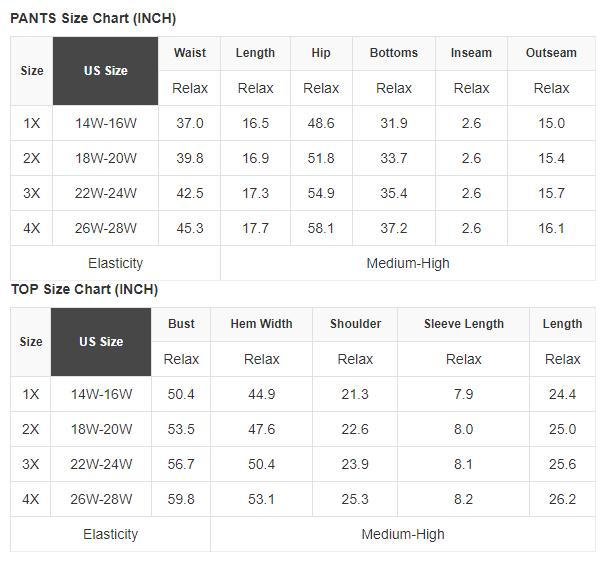The image size is (616, 565).
Task: Click the TOP Size Chart (INCH) heading
Action: tap(84, 289)
